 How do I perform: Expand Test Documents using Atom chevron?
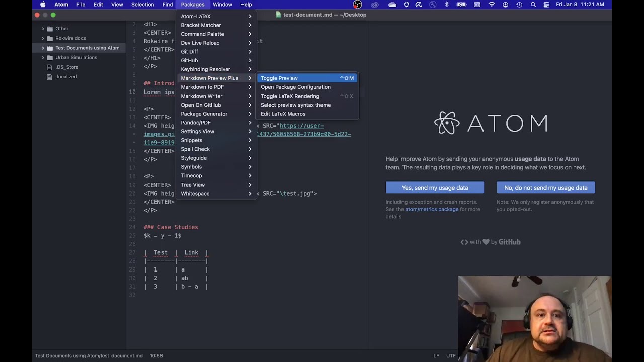coord(43,48)
